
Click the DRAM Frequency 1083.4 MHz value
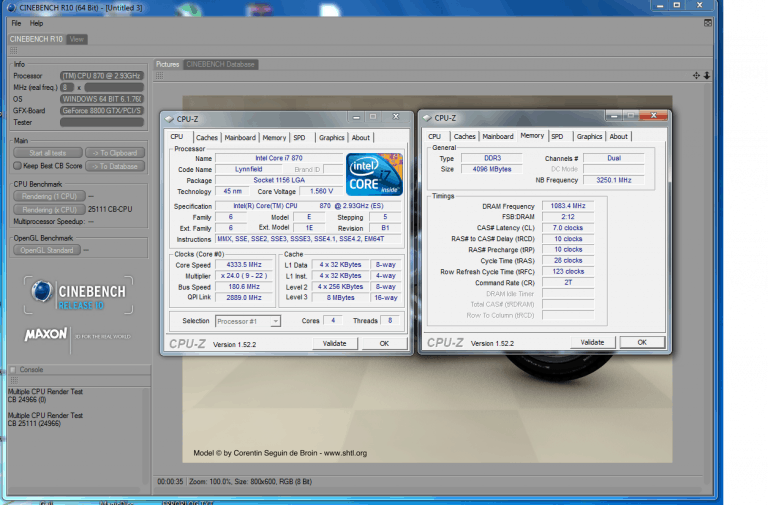click(x=568, y=206)
